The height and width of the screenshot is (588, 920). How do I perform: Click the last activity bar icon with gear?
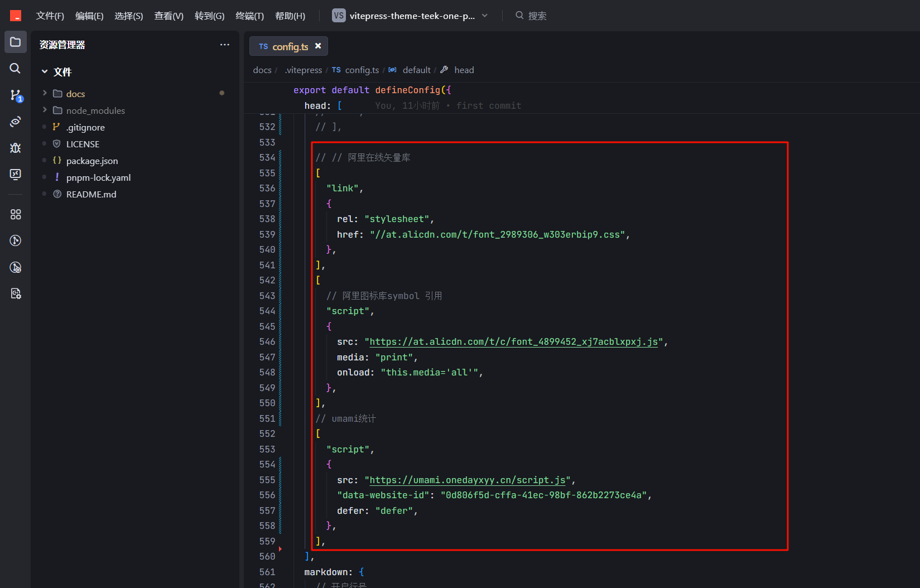point(16,293)
